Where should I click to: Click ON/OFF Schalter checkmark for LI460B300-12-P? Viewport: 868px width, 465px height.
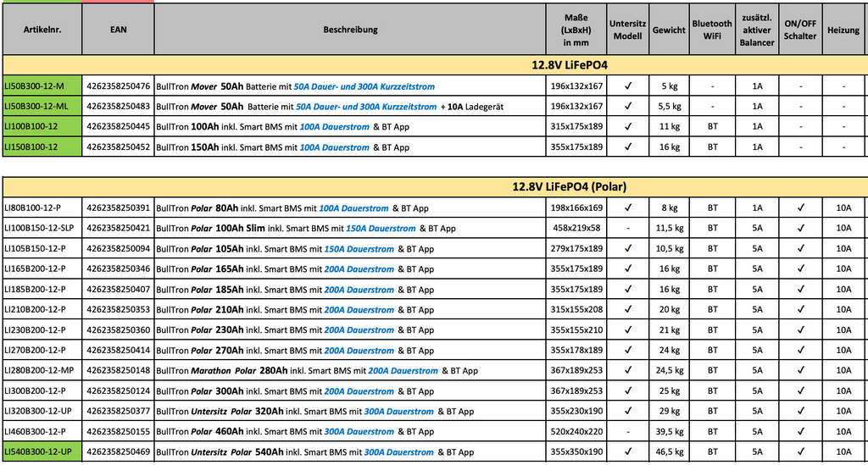pyautogui.click(x=800, y=432)
